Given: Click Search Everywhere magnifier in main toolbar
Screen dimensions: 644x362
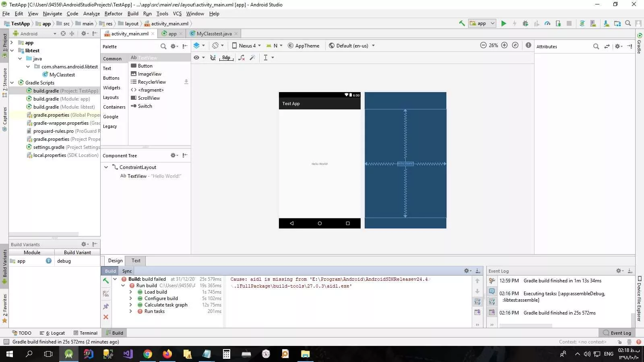Looking at the screenshot, I should 628,23.
